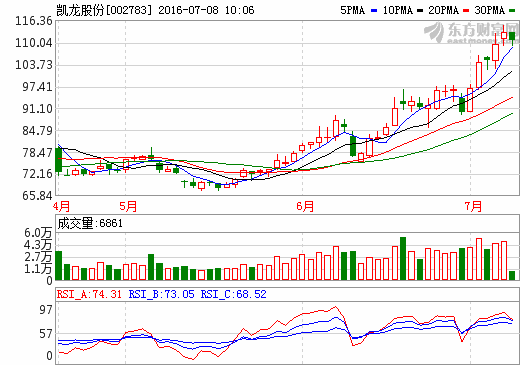Click the date 2016-07-08 in header
The height and width of the screenshot is (365, 520).
(188, 10)
